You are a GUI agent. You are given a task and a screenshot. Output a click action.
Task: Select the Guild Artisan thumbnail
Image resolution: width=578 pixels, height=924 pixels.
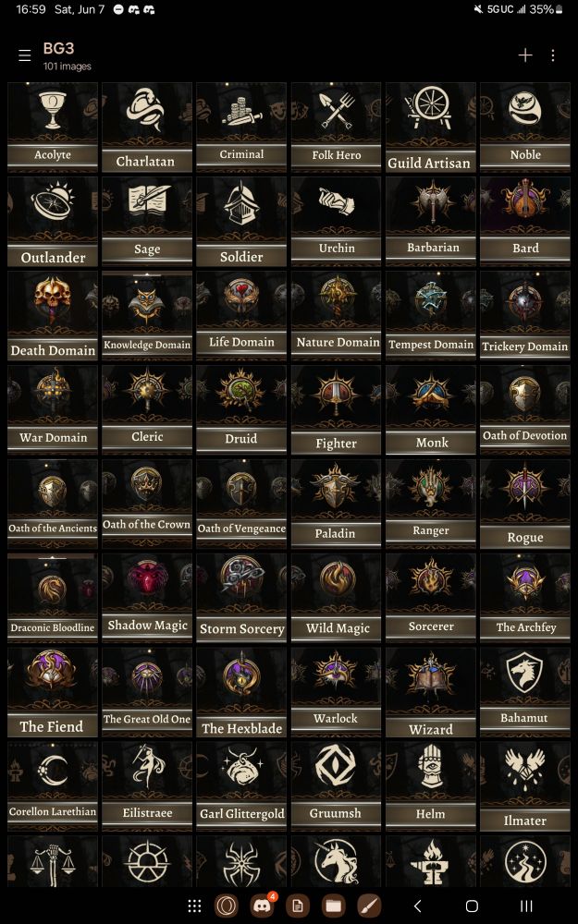[x=431, y=128]
